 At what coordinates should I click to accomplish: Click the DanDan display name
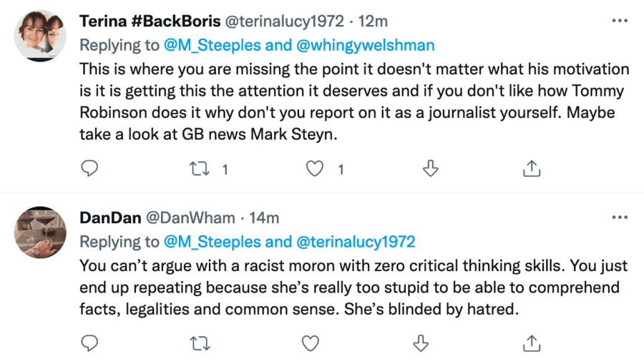(x=109, y=217)
